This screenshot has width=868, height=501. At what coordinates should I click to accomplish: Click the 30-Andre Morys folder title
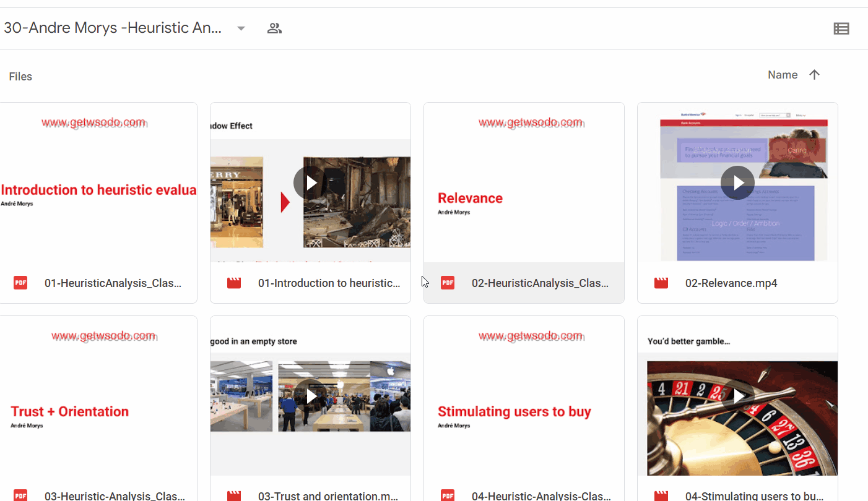[x=113, y=28]
